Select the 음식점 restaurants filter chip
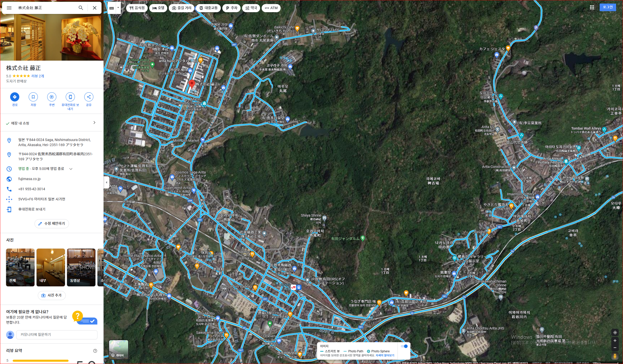Viewport: 623px width, 364px height. coord(137,8)
